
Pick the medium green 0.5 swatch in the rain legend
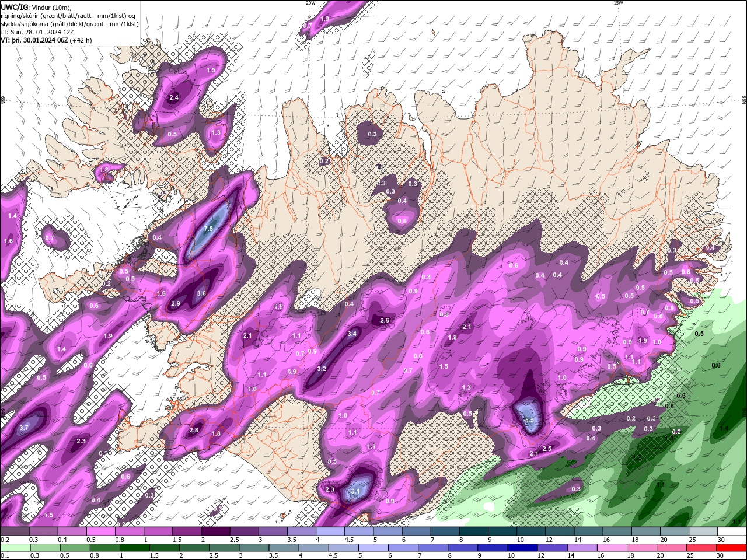(x=75, y=548)
